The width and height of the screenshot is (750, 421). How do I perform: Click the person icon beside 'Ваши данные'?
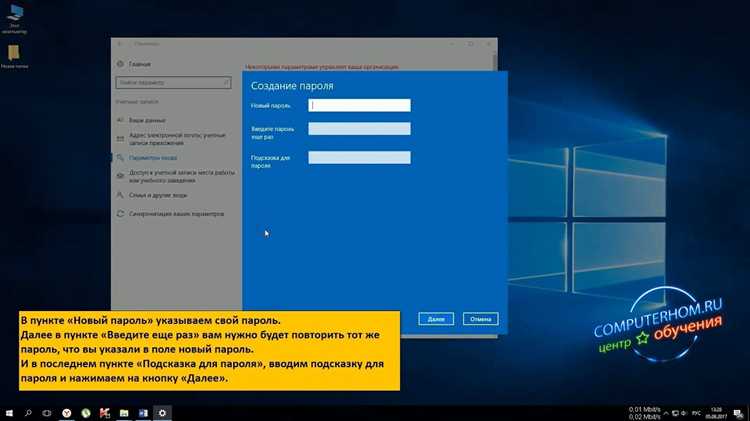121,120
